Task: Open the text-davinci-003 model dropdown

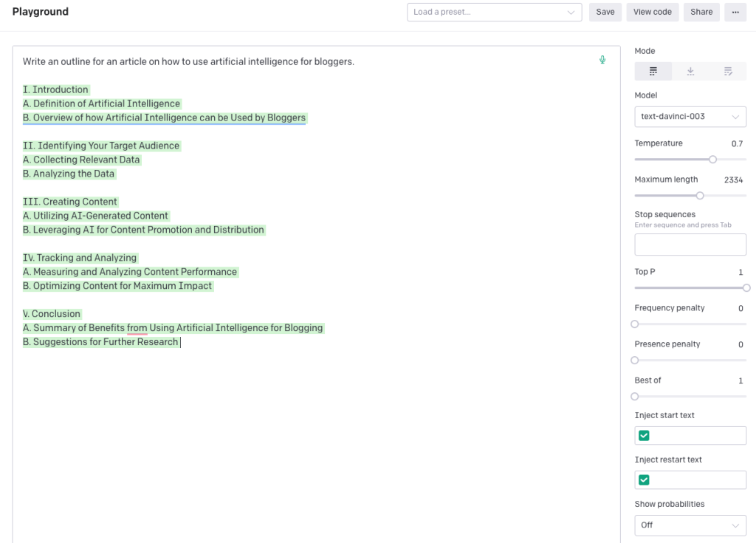Action: pyautogui.click(x=690, y=117)
